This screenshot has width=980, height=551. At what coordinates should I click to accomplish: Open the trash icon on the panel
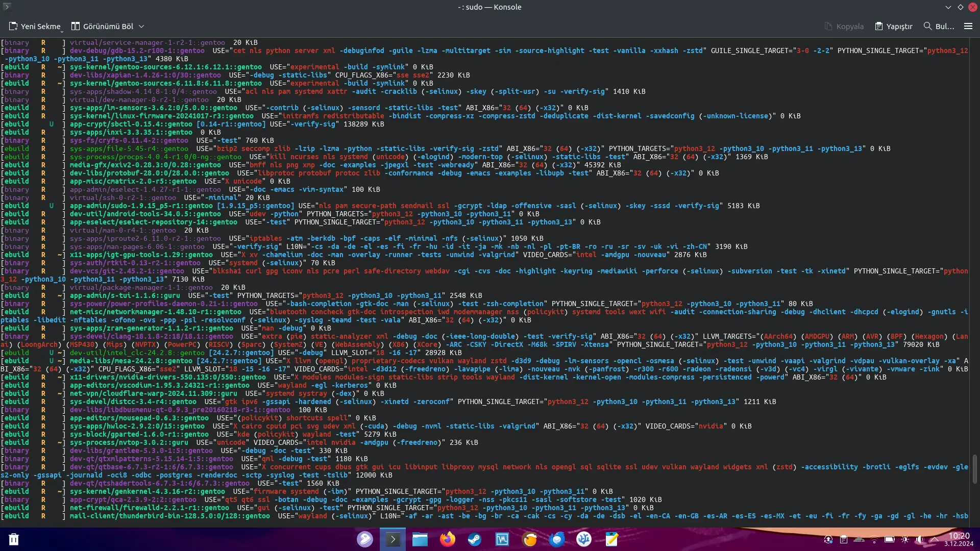point(14,539)
